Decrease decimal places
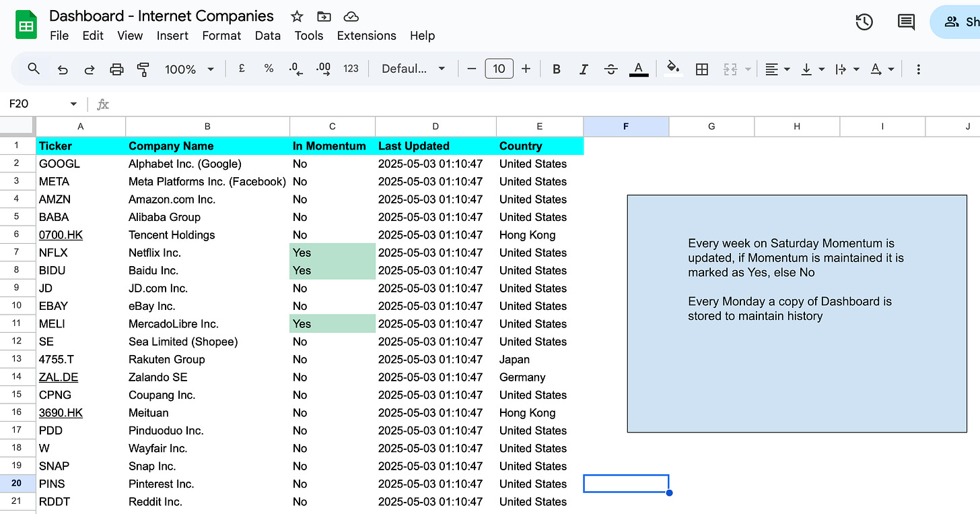 point(295,69)
